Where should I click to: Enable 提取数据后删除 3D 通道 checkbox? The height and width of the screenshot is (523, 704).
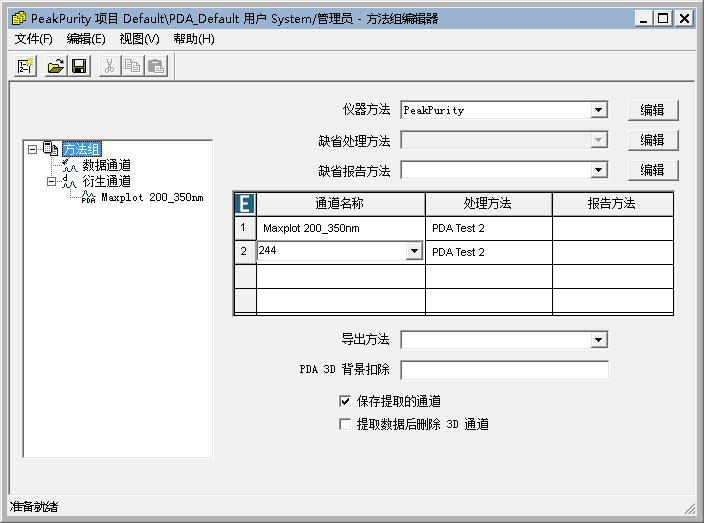[x=345, y=424]
